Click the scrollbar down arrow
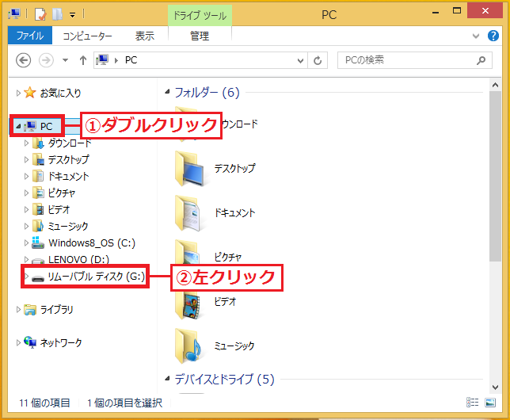Screen dimensions: 510x420 [x=495, y=388]
